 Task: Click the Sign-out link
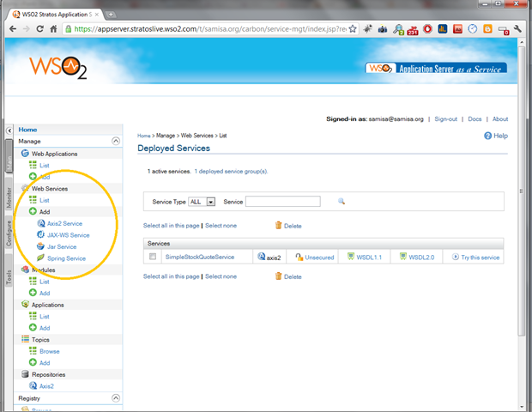(x=446, y=118)
